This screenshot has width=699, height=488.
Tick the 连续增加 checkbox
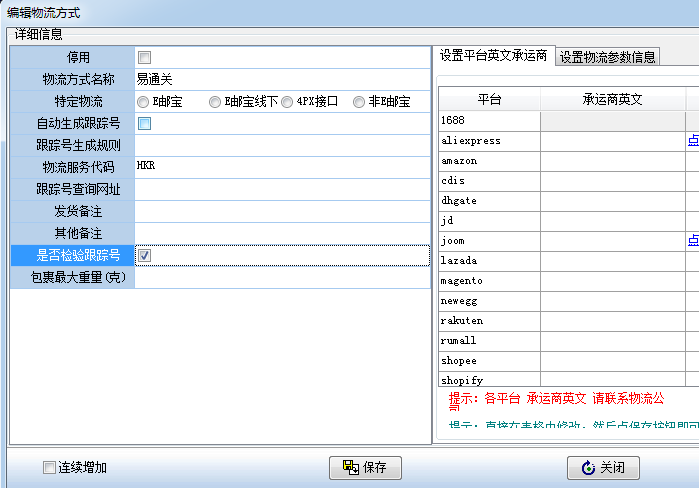49,467
